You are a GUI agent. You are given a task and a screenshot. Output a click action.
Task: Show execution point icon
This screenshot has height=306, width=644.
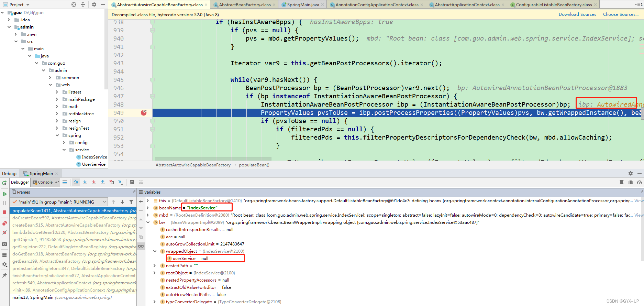point(65,182)
